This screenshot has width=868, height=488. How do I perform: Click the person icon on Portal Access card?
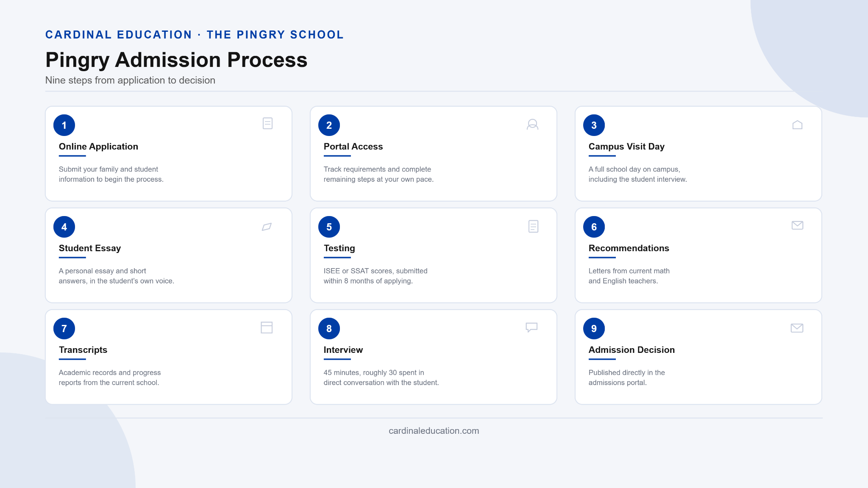(532, 124)
